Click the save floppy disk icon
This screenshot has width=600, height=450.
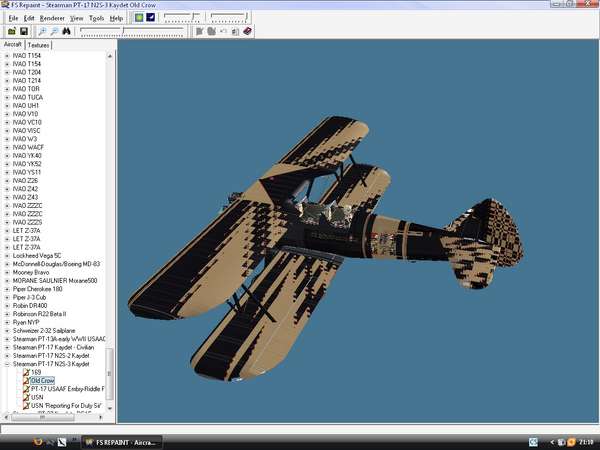24,31
